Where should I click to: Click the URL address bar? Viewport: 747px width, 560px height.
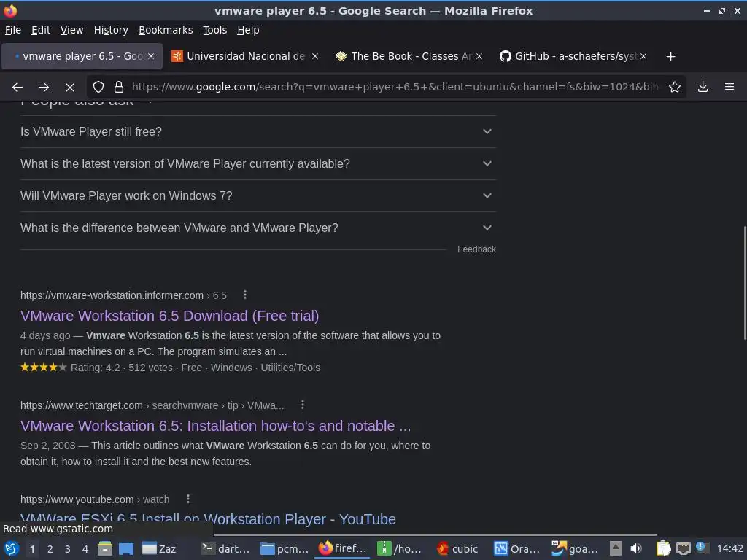click(395, 87)
